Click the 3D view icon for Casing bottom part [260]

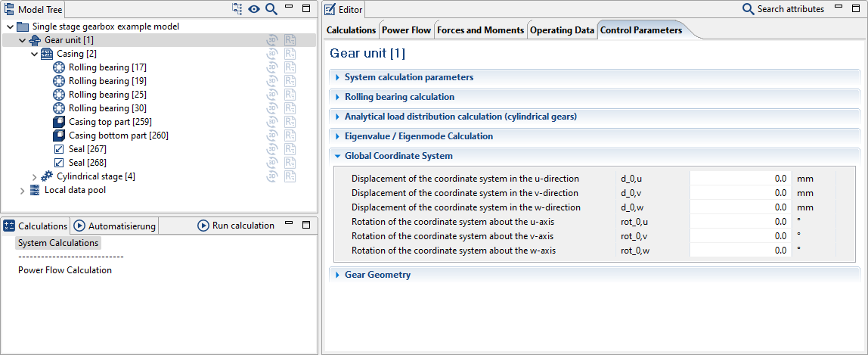click(x=273, y=135)
